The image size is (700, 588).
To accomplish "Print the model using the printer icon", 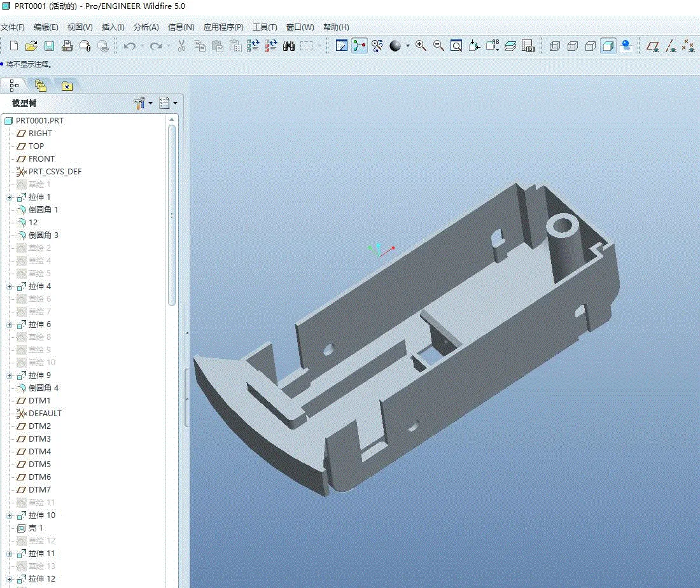I will coord(67,46).
